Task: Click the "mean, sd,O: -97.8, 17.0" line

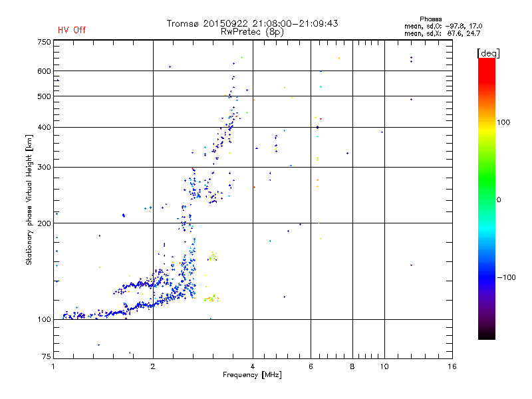Action: (443, 26)
